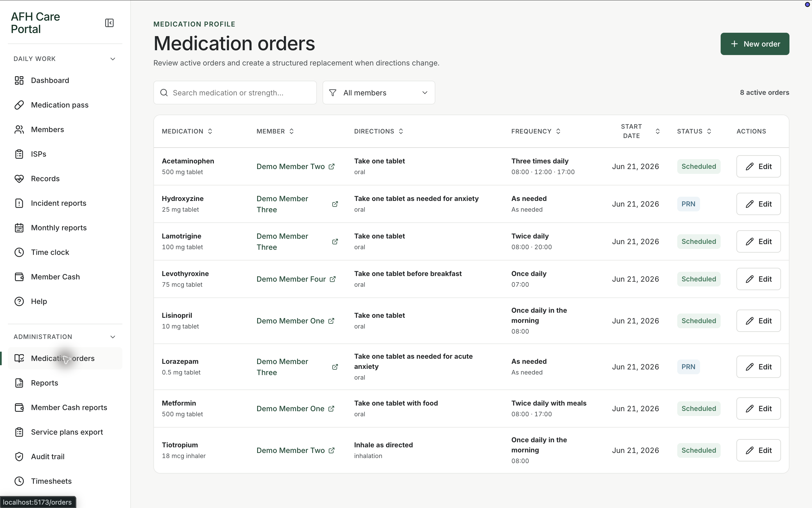Click the Service plans export icon
Screen dimensions: 812x508
[19, 432]
